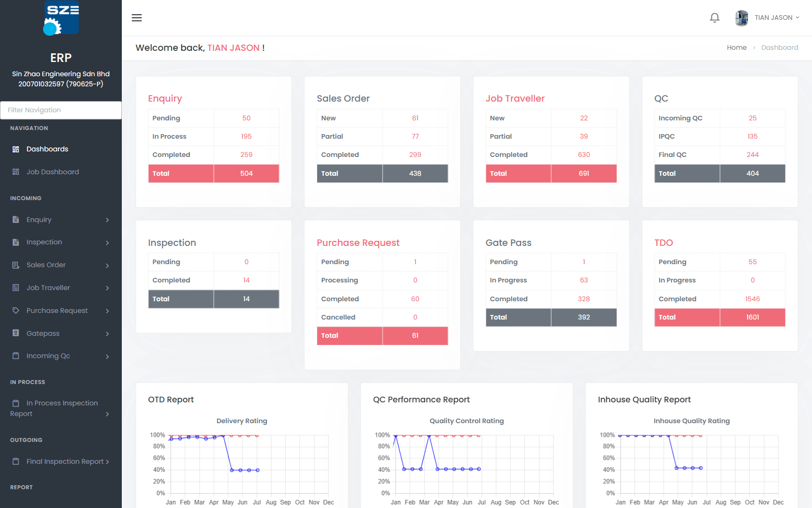
Task: Go to the Home breadcrumb link
Action: (x=736, y=47)
